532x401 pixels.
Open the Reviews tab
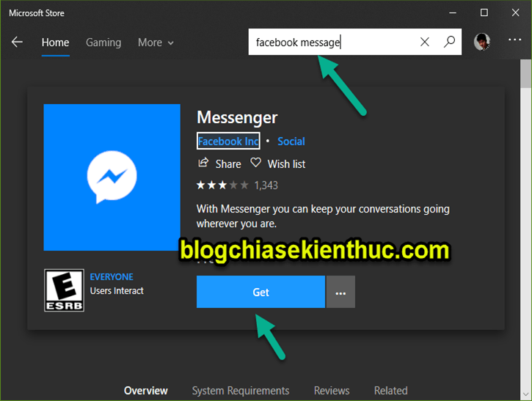coord(332,391)
